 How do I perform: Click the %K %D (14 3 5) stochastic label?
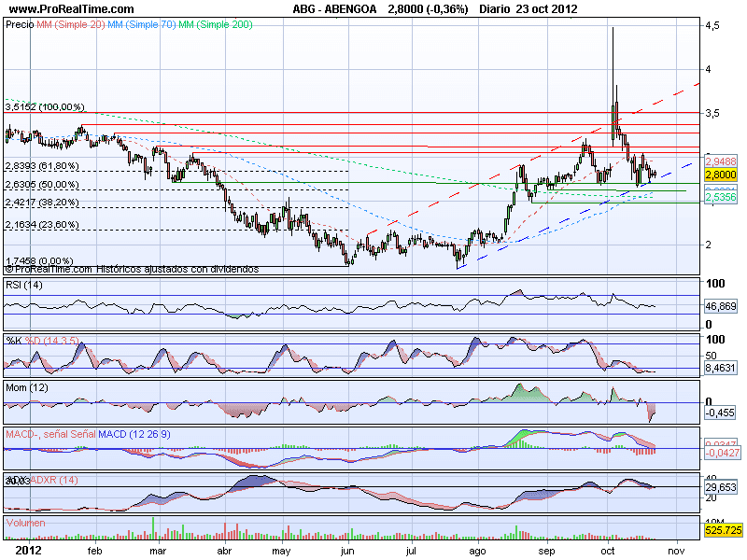pos(42,341)
